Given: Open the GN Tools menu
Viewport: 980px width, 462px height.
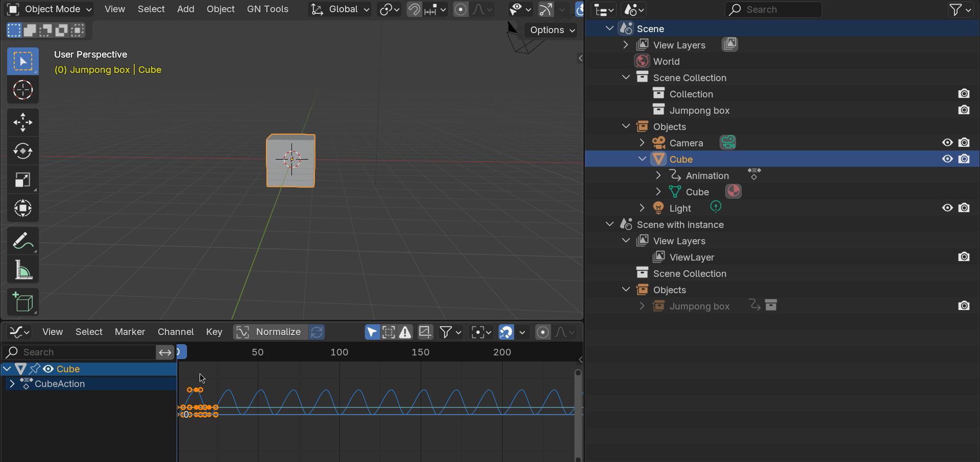Looking at the screenshot, I should (x=267, y=9).
